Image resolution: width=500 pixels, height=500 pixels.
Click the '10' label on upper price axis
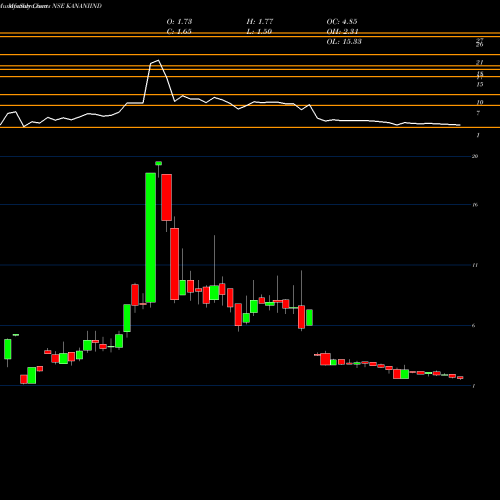pyautogui.click(x=480, y=102)
